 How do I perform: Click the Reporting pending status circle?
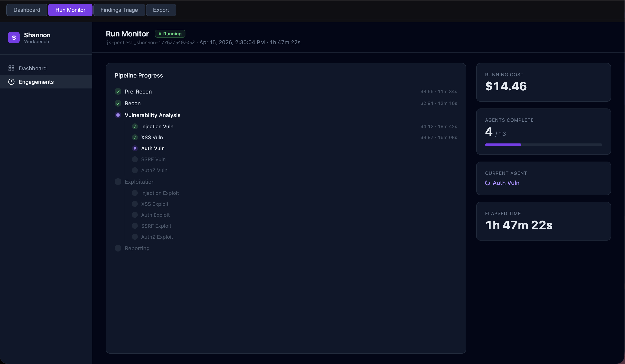[x=118, y=248]
